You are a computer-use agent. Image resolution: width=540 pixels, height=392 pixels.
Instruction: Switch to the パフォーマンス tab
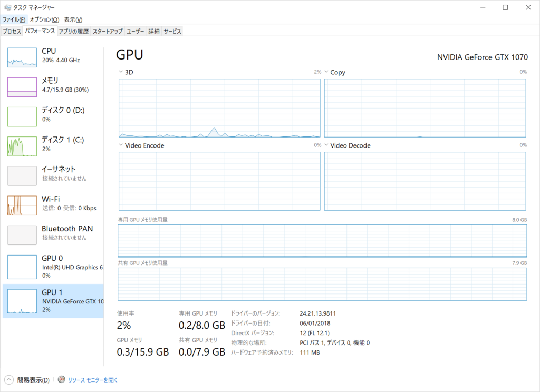click(40, 31)
